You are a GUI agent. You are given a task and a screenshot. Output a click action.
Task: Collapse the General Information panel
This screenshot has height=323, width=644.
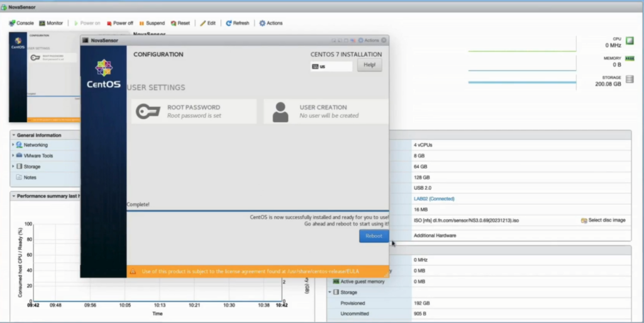click(x=14, y=135)
